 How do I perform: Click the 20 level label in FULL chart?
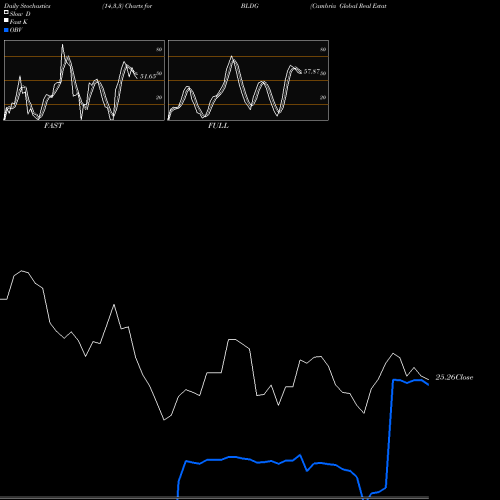pyautogui.click(x=323, y=97)
